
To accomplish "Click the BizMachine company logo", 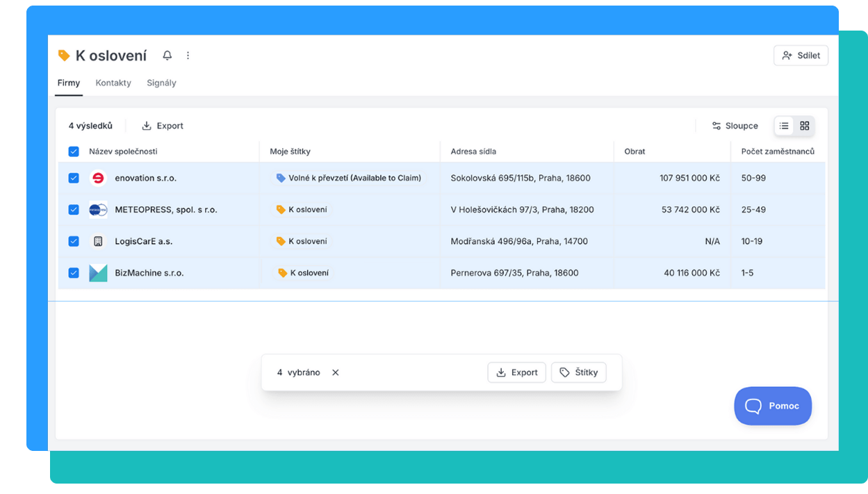I will pos(98,273).
